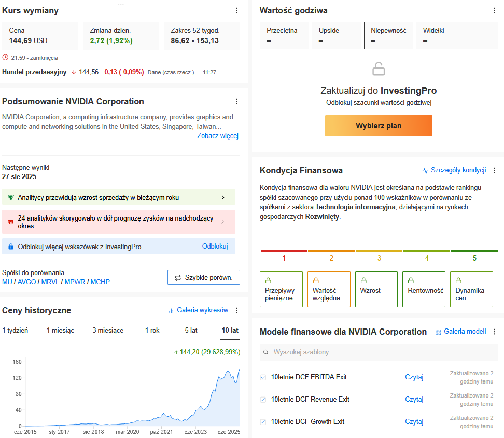Open the MPWR comparison ticker

[75, 282]
